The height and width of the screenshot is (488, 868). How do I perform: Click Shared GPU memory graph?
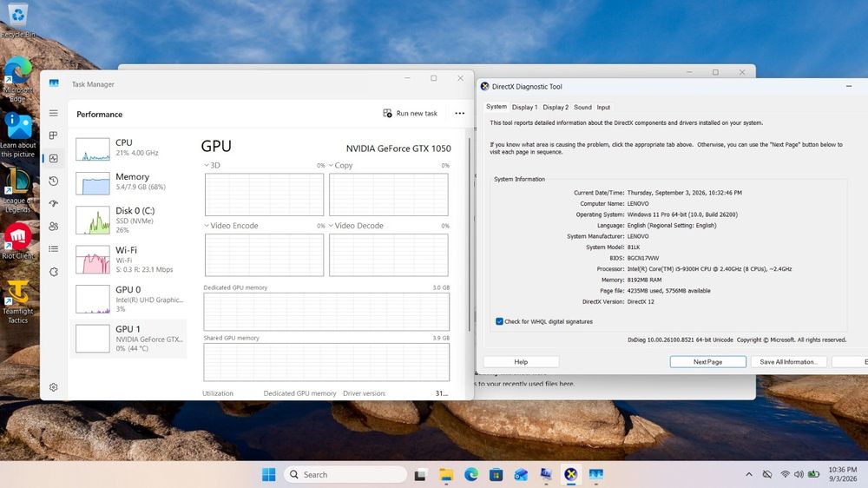[326, 362]
